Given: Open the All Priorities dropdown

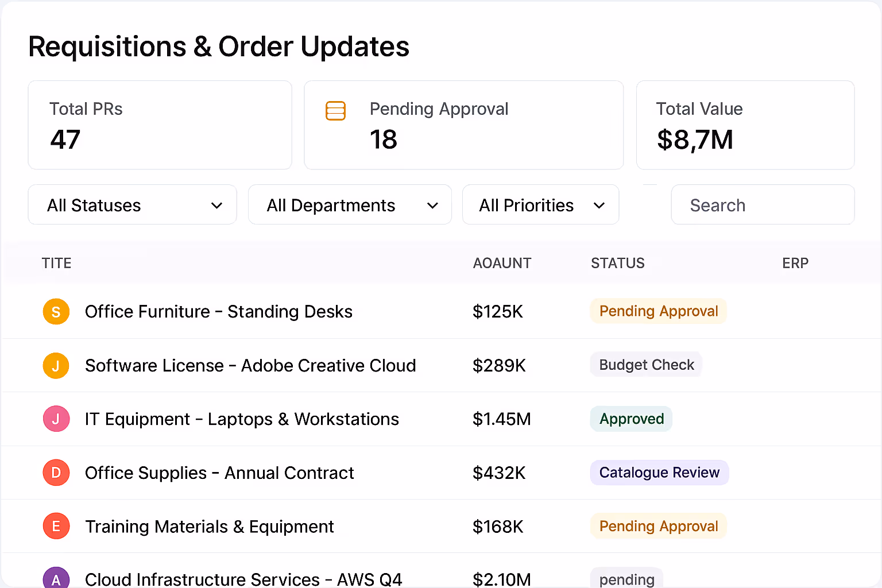Looking at the screenshot, I should tap(540, 204).
